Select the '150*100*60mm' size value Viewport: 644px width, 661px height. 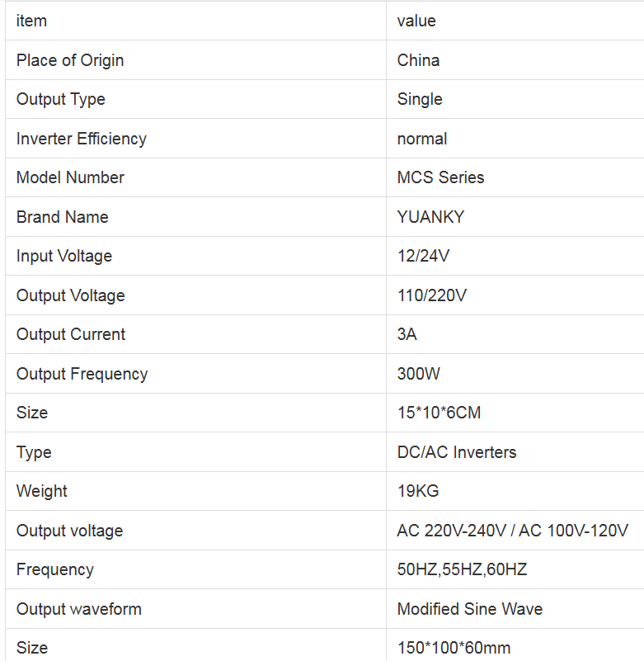454,648
